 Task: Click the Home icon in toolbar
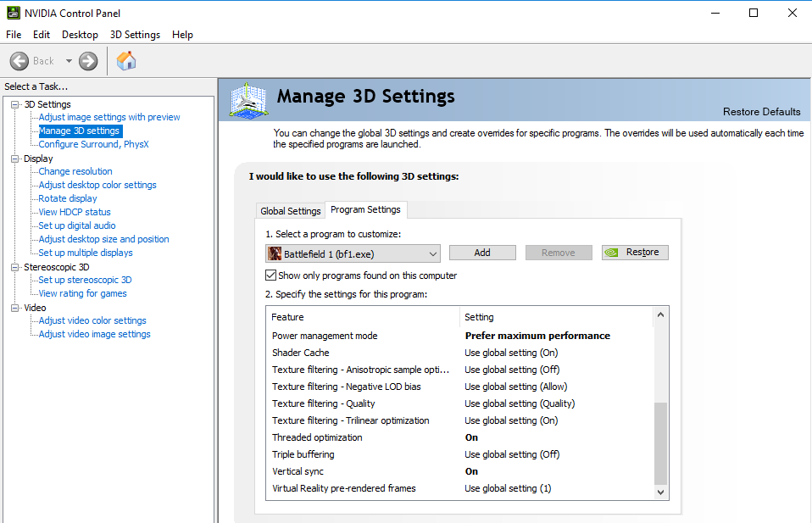click(126, 61)
